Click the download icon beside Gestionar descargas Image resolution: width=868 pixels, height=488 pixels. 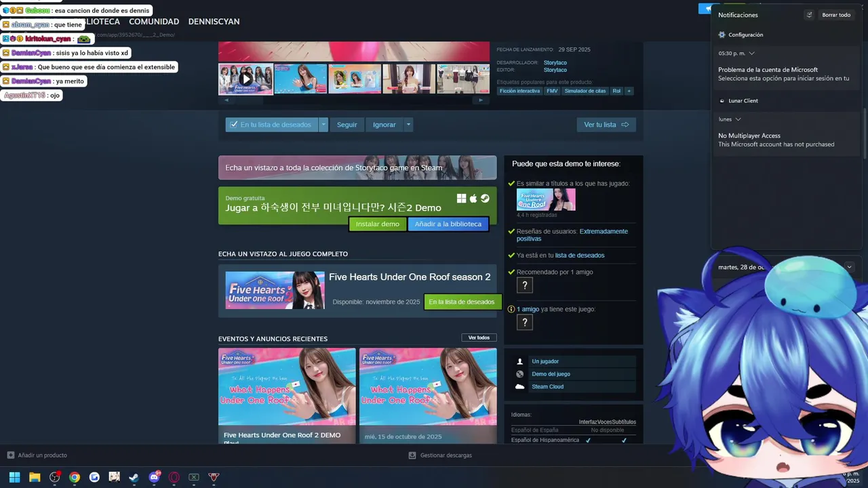[x=412, y=455]
